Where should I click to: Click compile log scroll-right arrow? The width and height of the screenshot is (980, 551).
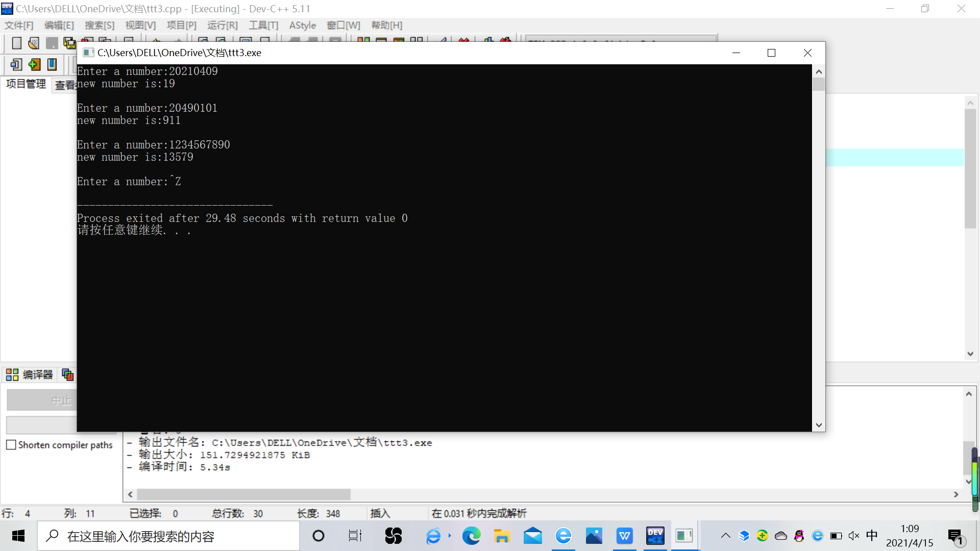tap(956, 494)
